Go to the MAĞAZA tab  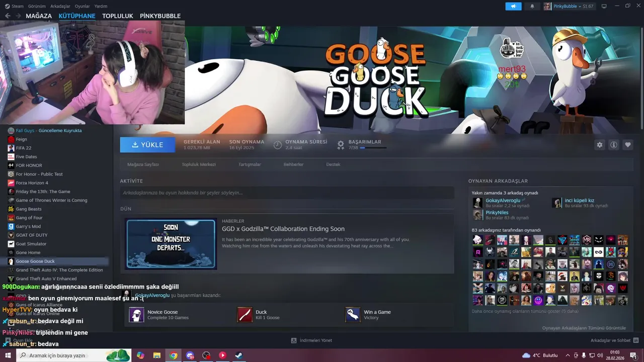click(39, 16)
